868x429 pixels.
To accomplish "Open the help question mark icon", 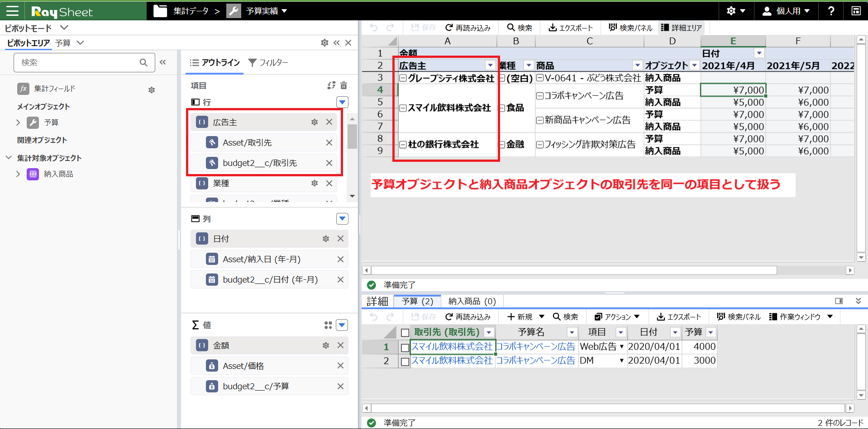I will 831,11.
